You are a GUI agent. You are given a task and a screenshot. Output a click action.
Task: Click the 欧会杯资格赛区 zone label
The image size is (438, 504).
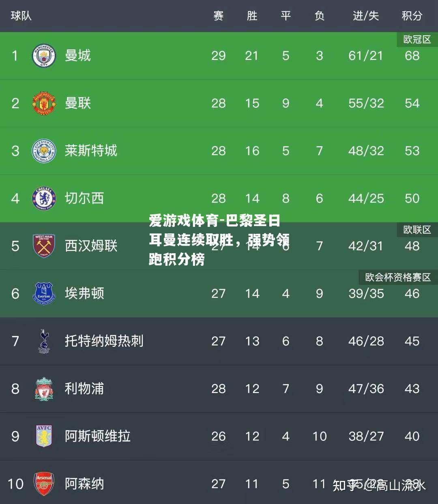point(398,277)
